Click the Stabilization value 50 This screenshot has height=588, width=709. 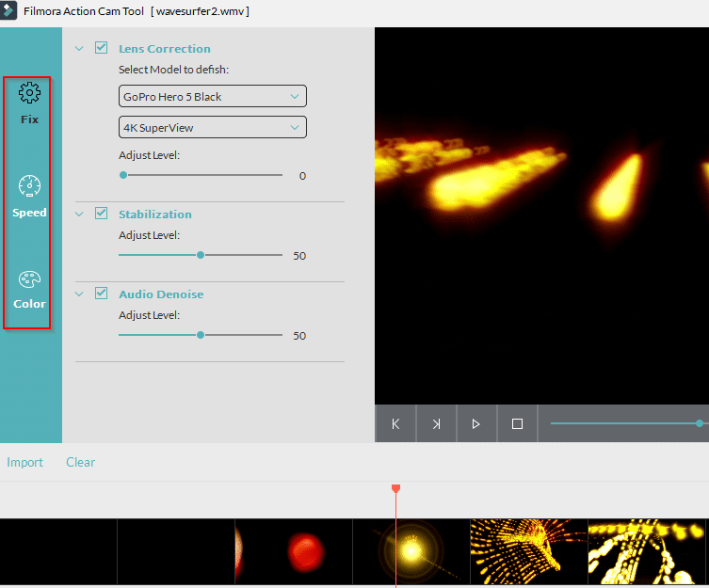tap(299, 256)
